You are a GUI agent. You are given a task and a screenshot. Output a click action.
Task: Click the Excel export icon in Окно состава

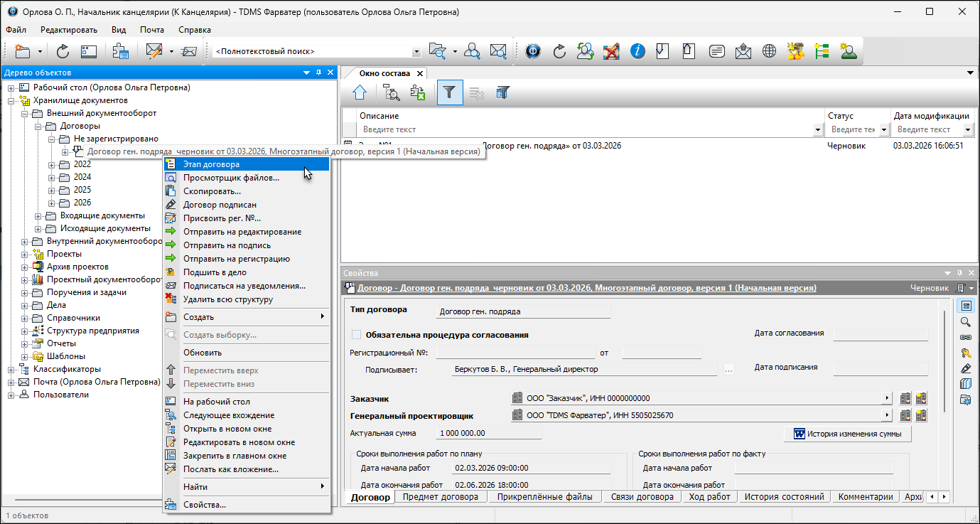coord(418,92)
